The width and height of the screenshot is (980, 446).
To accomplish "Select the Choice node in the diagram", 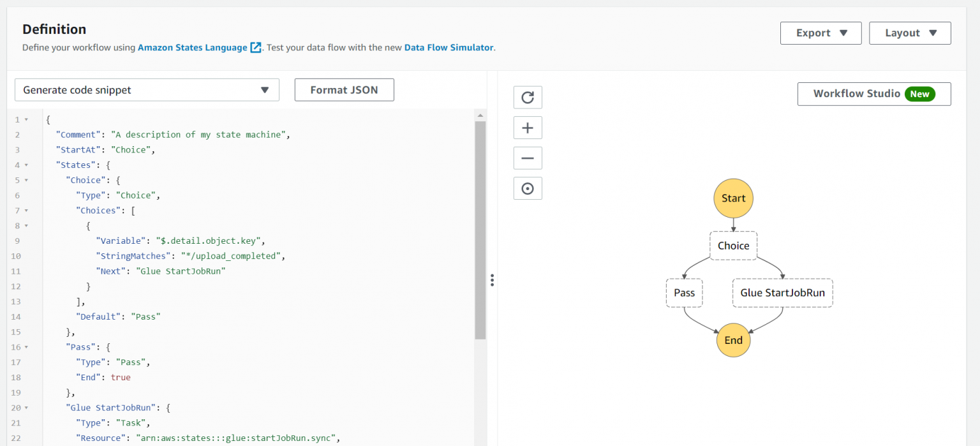I will 732,245.
